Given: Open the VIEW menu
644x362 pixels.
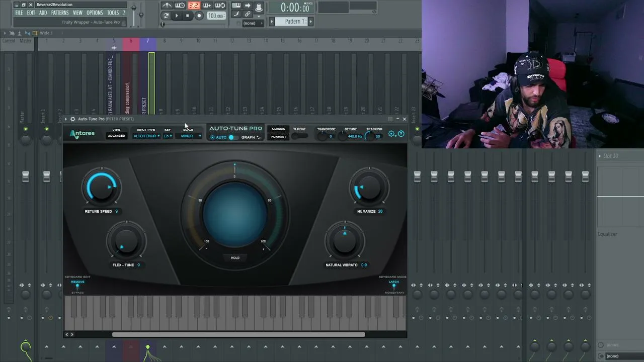Looking at the screenshot, I should pyautogui.click(x=77, y=13).
